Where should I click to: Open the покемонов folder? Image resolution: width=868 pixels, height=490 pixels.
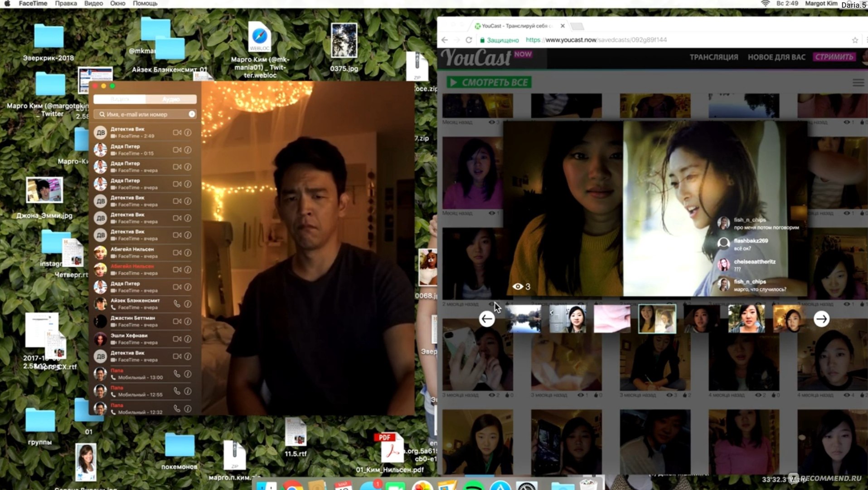(179, 451)
